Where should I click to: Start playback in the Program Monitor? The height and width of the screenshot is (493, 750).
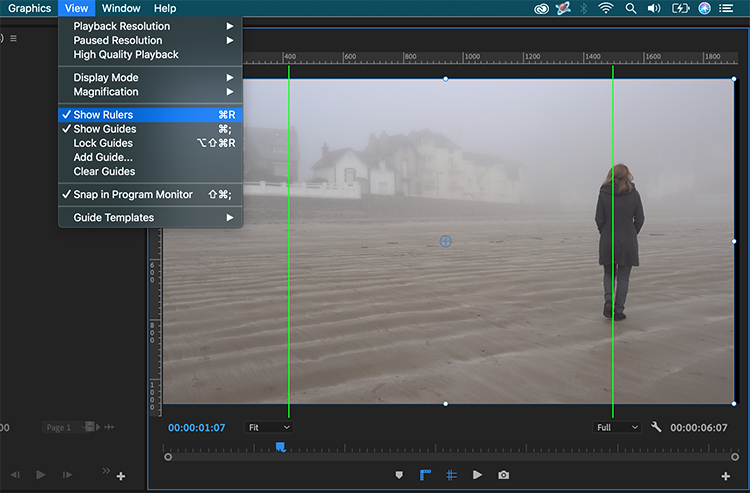tap(477, 475)
